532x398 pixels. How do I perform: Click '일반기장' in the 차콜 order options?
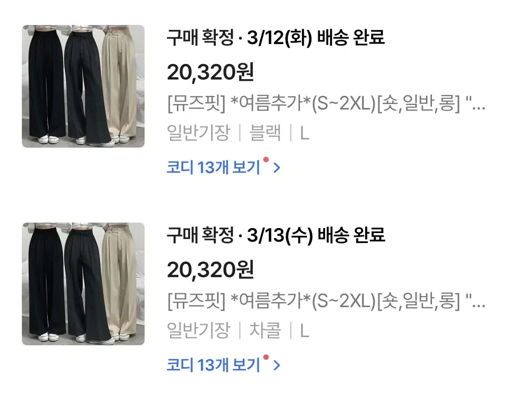[199, 330]
